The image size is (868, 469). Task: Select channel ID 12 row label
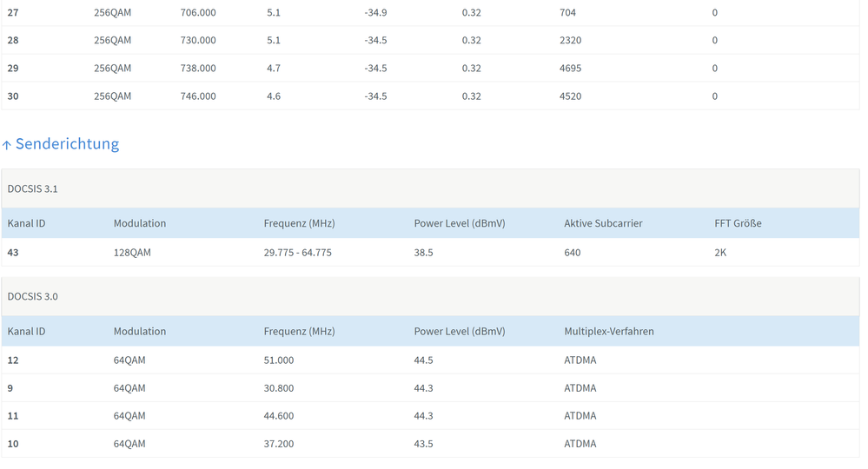tap(13, 360)
